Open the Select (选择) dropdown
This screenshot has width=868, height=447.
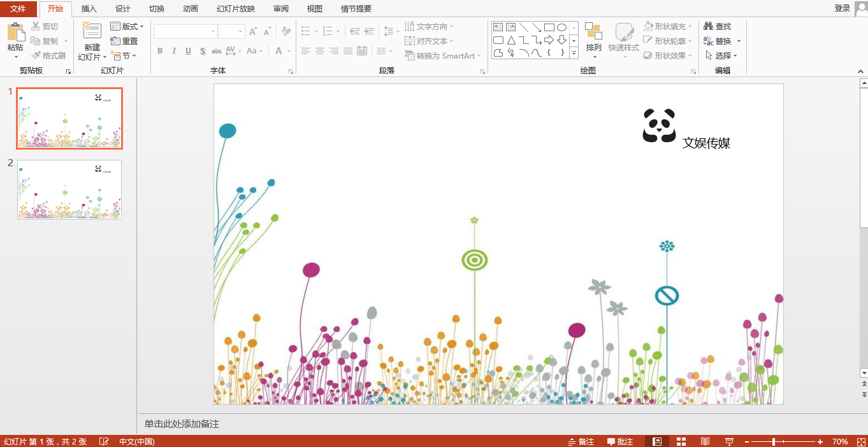[x=721, y=55]
